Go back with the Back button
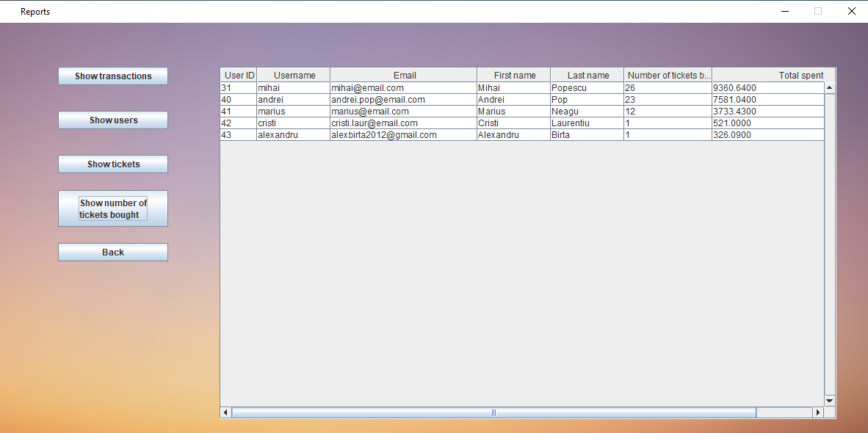This screenshot has width=868, height=433. pyautogui.click(x=113, y=252)
